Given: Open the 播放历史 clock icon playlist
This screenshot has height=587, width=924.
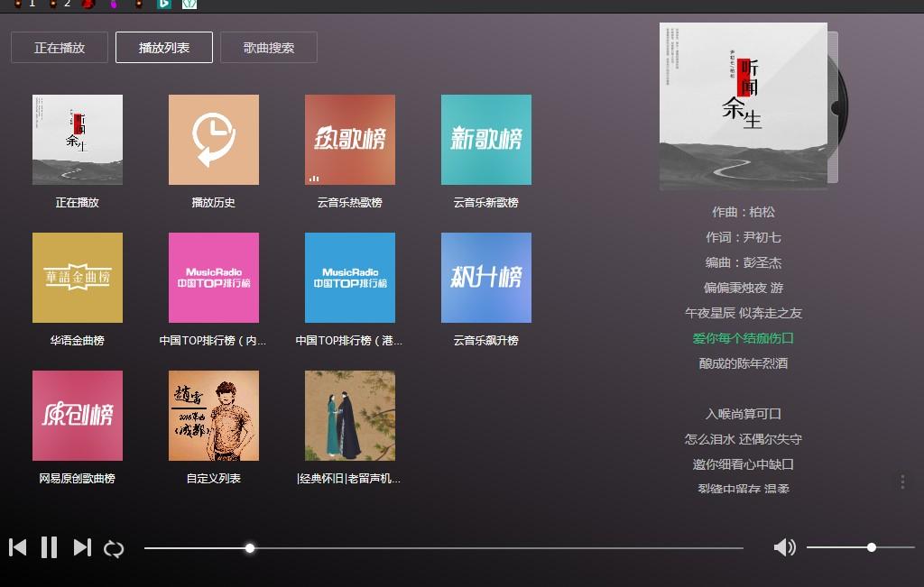Looking at the screenshot, I should pos(214,140).
